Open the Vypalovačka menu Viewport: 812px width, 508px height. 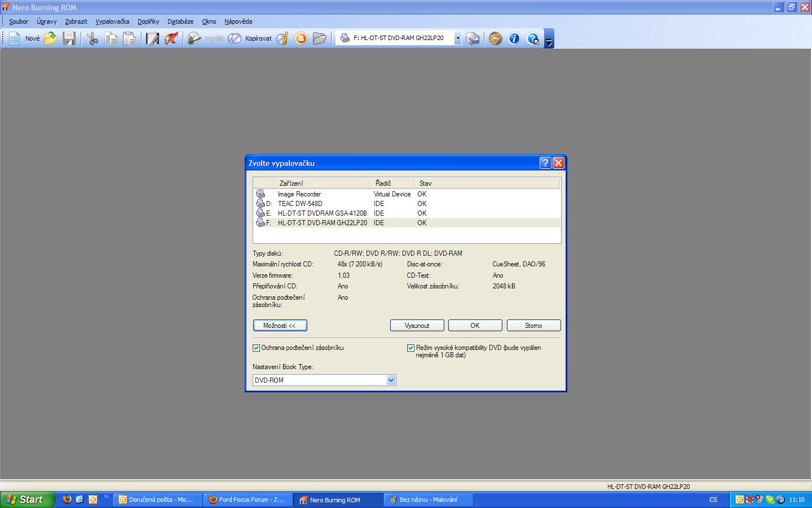pos(112,21)
